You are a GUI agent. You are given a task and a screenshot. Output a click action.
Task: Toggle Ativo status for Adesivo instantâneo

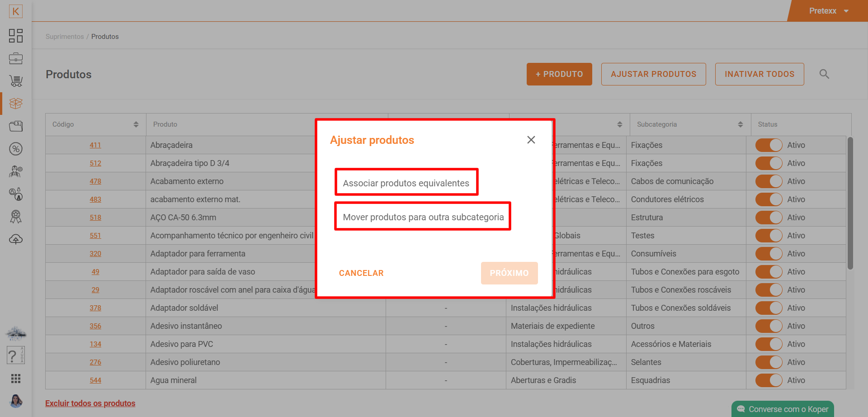pyautogui.click(x=769, y=326)
